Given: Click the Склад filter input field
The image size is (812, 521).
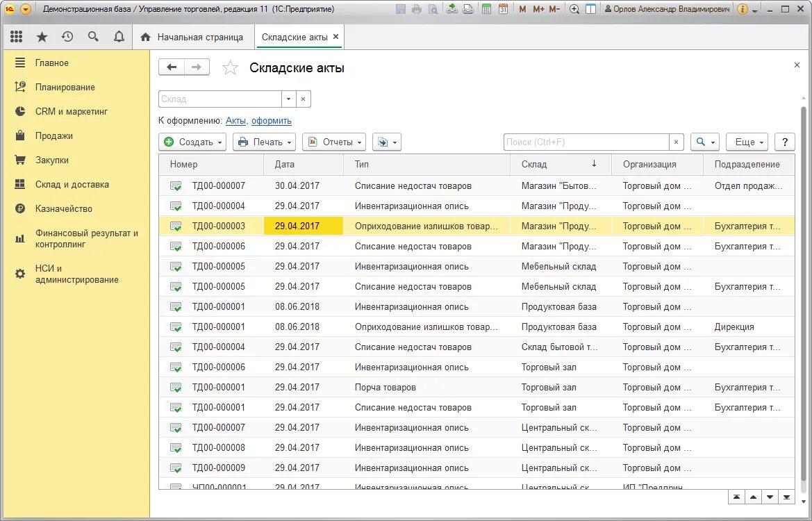Looking at the screenshot, I should coord(220,99).
